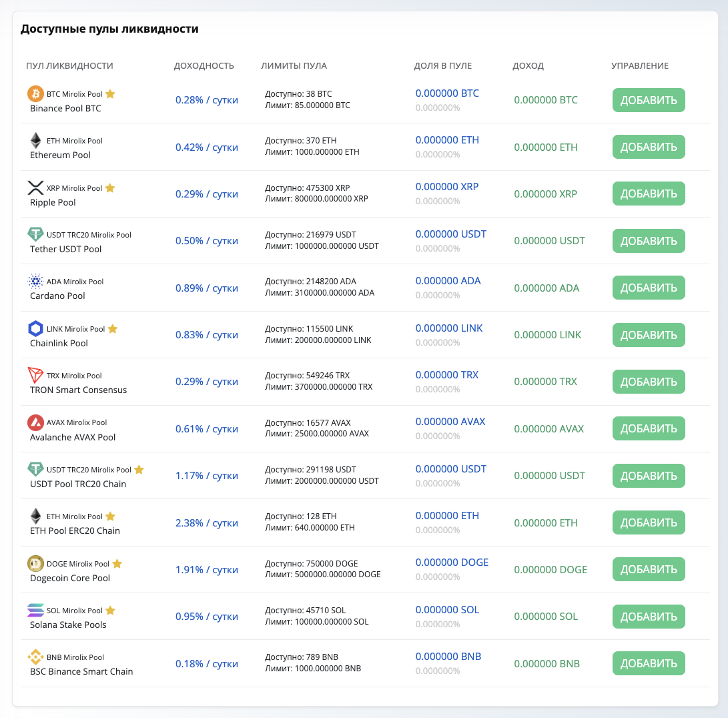The image size is (728, 718).
Task: Add funds to ETH Pool ERC20 Chain
Action: (649, 522)
